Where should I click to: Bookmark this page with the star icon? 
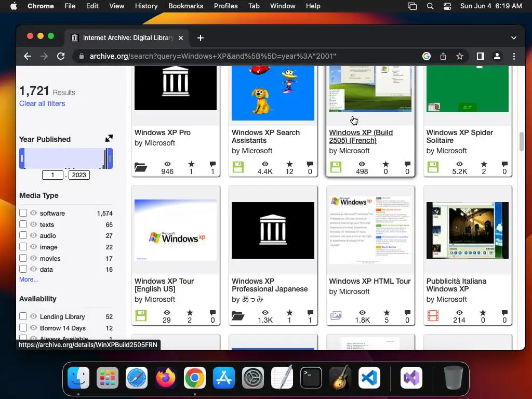click(x=459, y=56)
